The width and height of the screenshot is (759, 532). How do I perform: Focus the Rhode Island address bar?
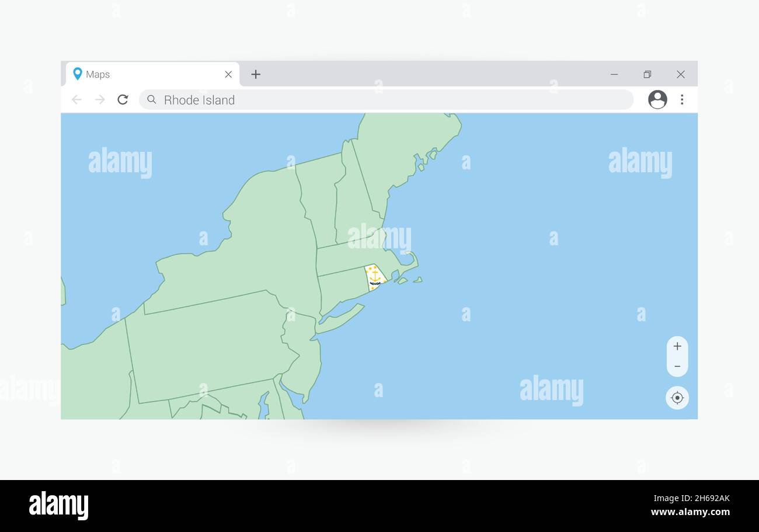click(386, 100)
